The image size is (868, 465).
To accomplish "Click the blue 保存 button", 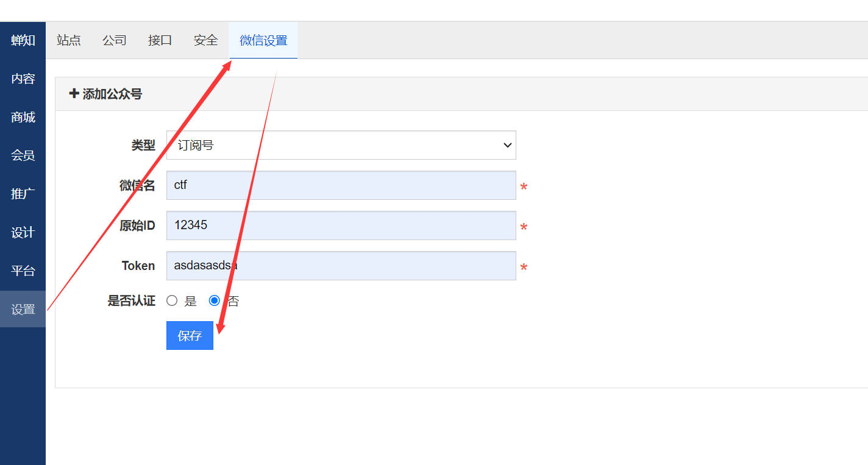I will pos(190,336).
